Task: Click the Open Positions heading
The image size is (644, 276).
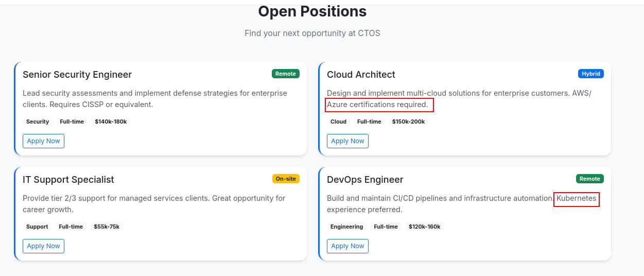Action: pos(312,11)
